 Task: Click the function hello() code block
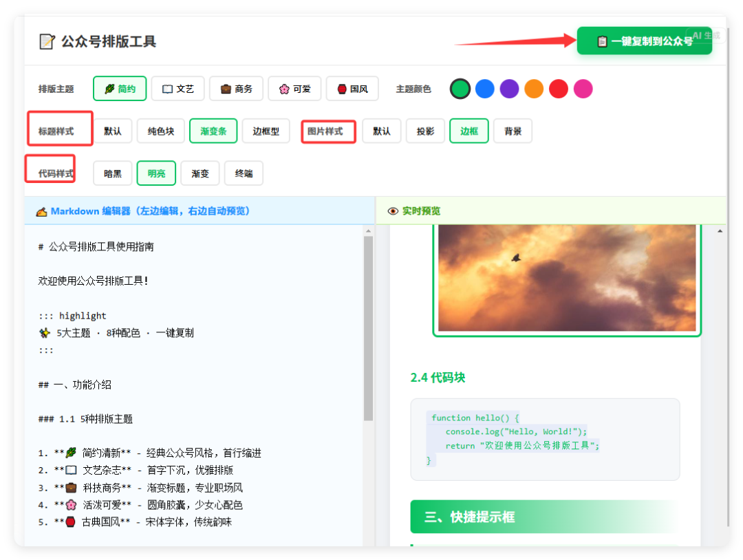pyautogui.click(x=545, y=439)
